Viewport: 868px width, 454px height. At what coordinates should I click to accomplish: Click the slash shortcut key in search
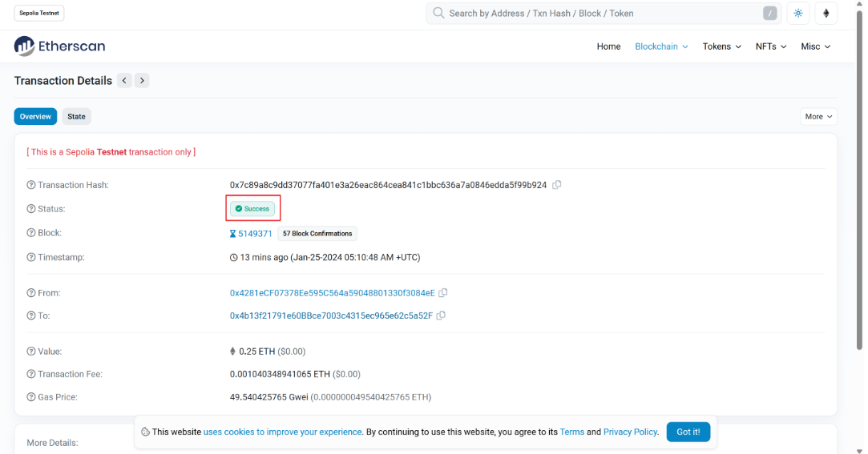pyautogui.click(x=769, y=14)
